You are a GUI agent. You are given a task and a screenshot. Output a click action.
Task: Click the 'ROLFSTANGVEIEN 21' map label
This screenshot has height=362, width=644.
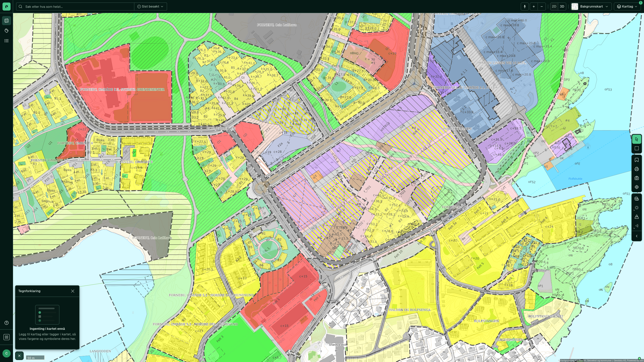546,316
